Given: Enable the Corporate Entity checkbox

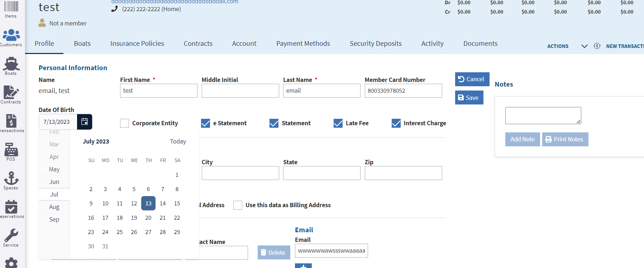Looking at the screenshot, I should point(124,123).
